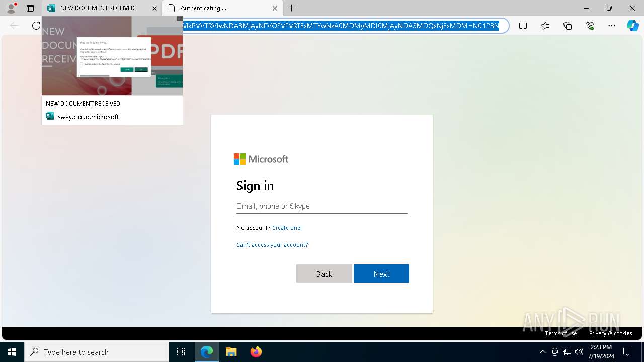Close the NEW DOCUMENT RECEIVED tab
The image size is (644, 362).
point(154,8)
